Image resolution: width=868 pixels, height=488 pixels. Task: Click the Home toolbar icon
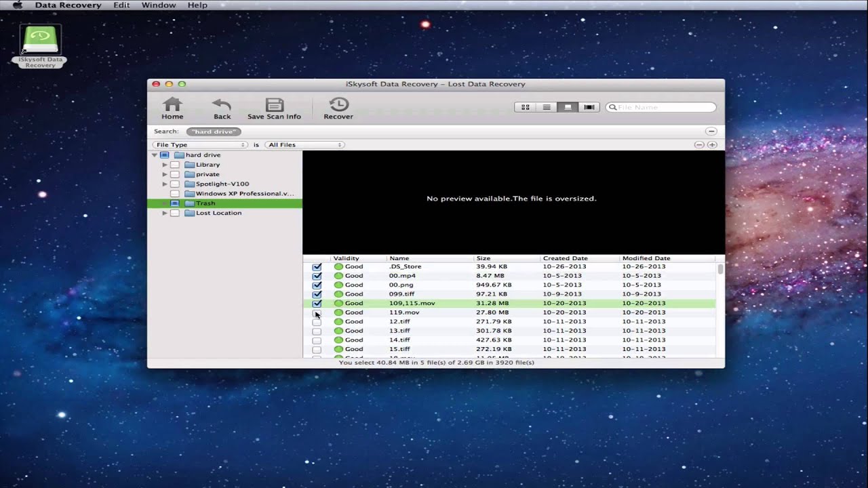(172, 104)
